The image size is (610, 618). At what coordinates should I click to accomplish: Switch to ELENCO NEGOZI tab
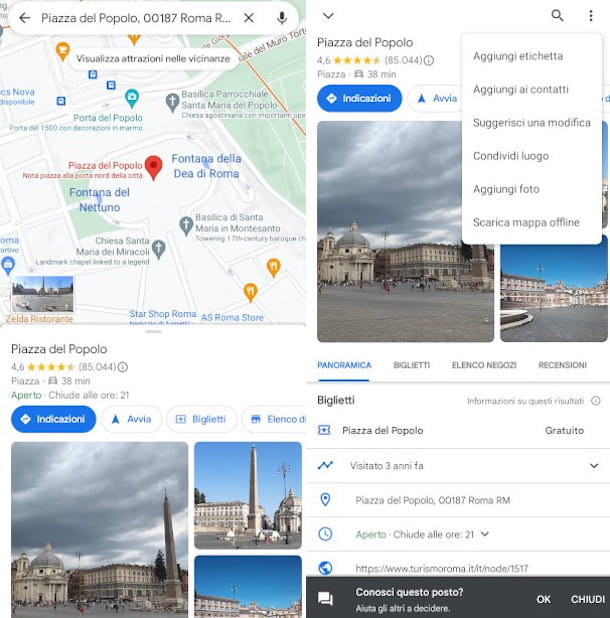[x=484, y=365]
